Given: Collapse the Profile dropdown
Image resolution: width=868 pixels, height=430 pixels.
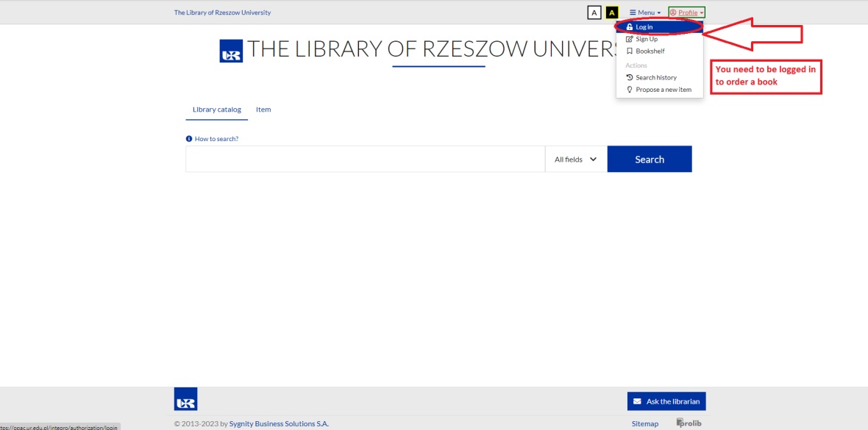Looking at the screenshot, I should (686, 12).
